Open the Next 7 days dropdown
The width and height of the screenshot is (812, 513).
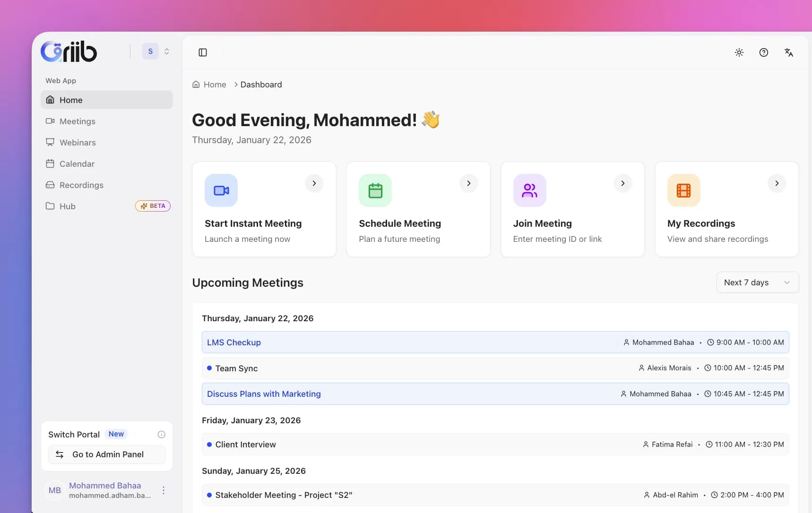pyautogui.click(x=757, y=282)
